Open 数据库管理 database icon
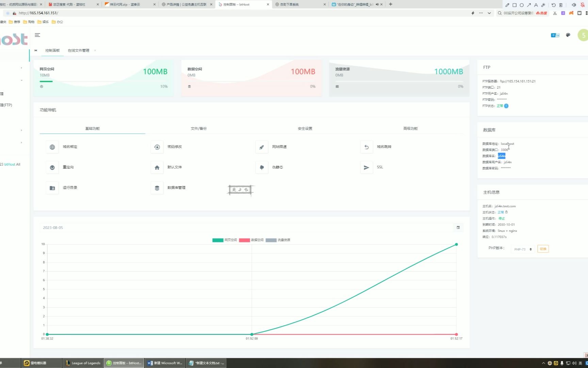The image size is (588, 368). tap(157, 188)
